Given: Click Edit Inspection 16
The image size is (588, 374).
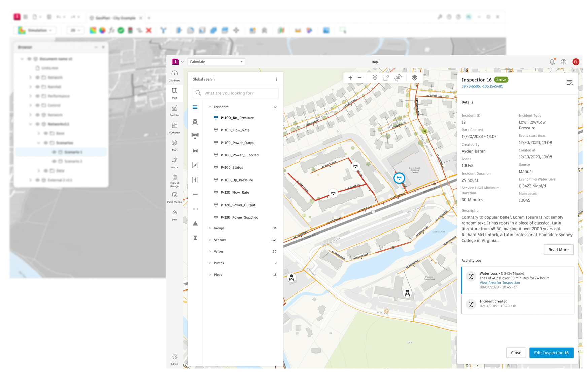Looking at the screenshot, I should 551,353.
